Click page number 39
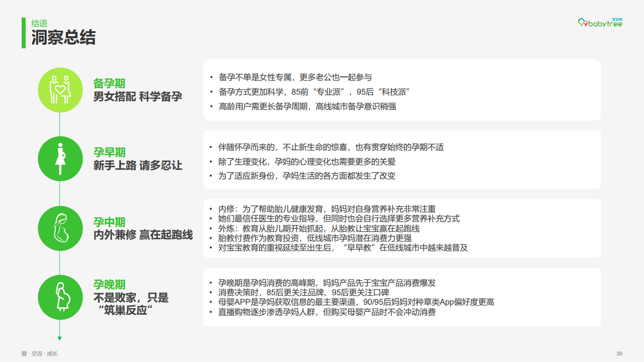The image size is (644, 362). 619,353
